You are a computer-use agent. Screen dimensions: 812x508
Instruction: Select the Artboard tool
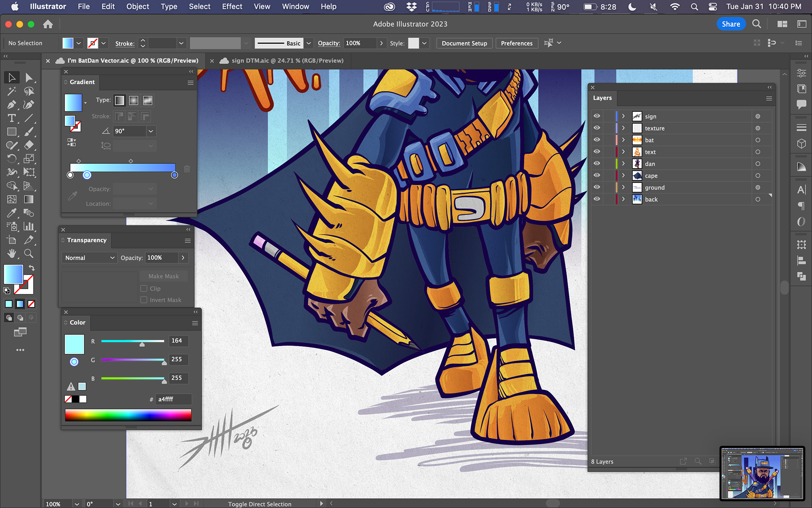[x=12, y=240]
